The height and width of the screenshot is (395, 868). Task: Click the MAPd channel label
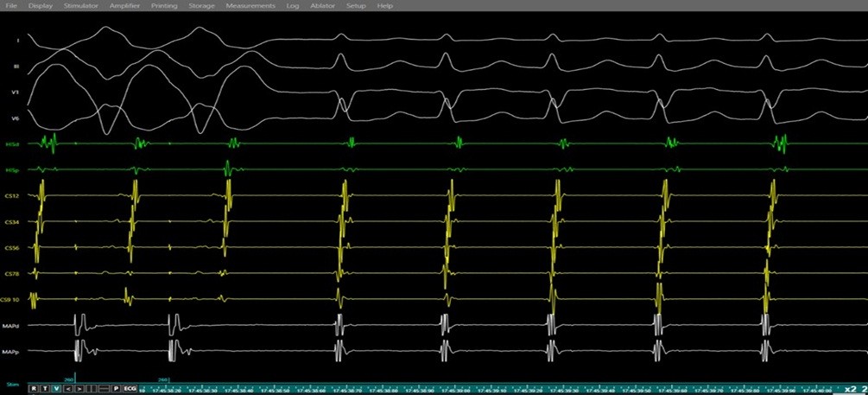pyautogui.click(x=12, y=327)
